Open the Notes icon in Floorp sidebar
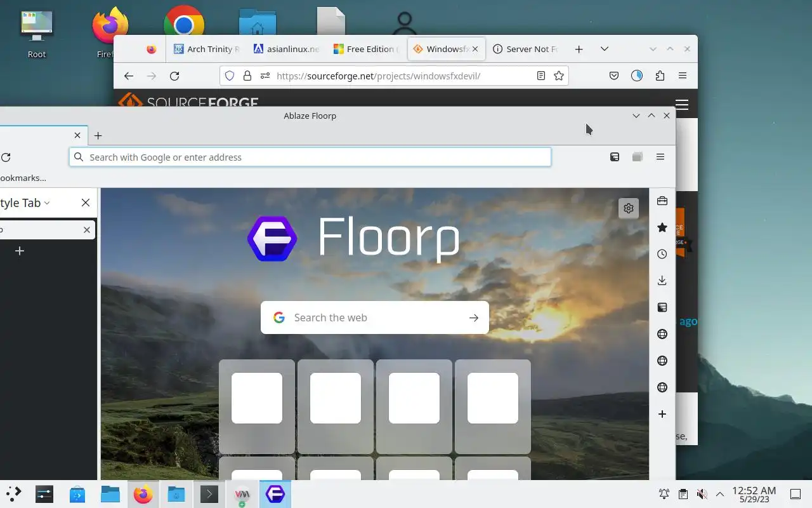The width and height of the screenshot is (812, 508). click(662, 307)
